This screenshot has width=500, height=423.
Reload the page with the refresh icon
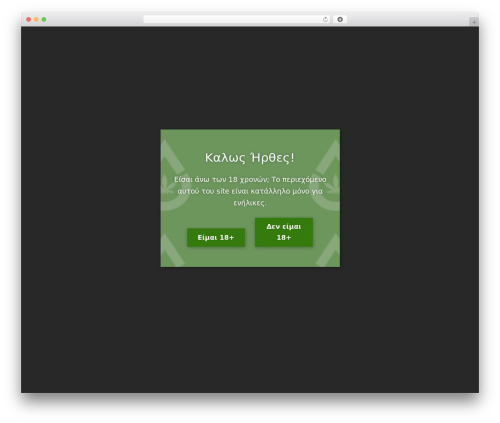pyautogui.click(x=325, y=19)
